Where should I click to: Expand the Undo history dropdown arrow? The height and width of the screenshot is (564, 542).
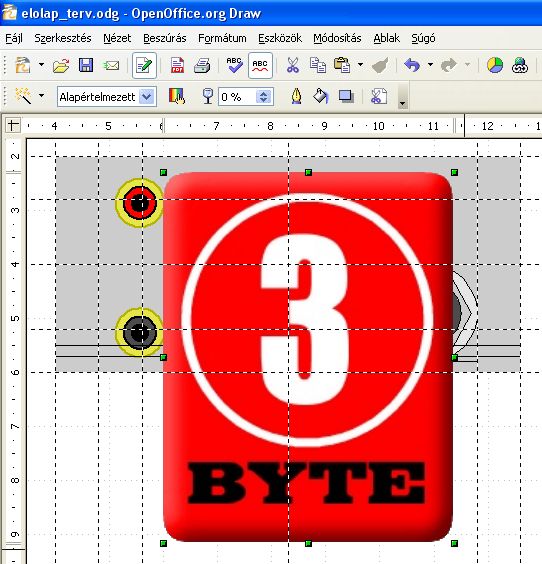(x=430, y=65)
